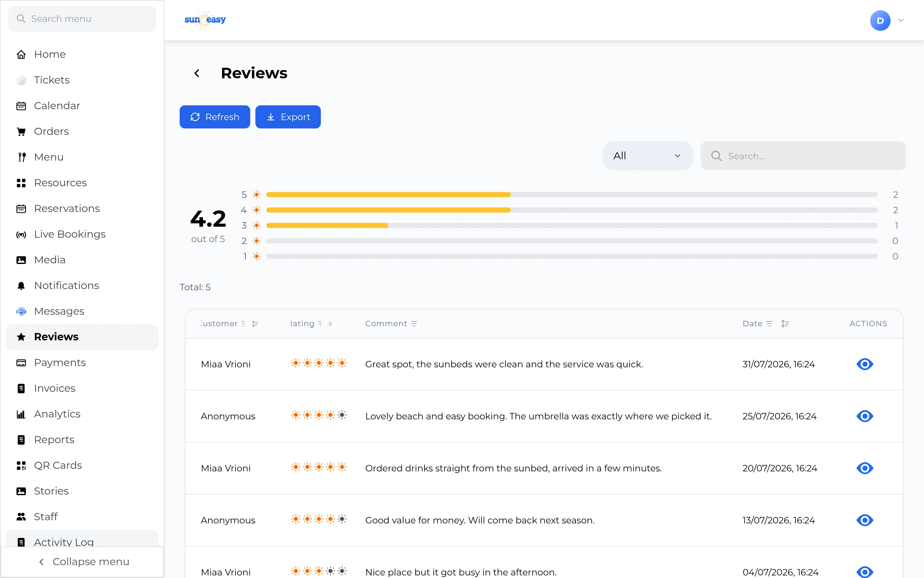924x578 pixels.
Task: View the 31/07/2026 review via eye icon
Action: tap(865, 364)
